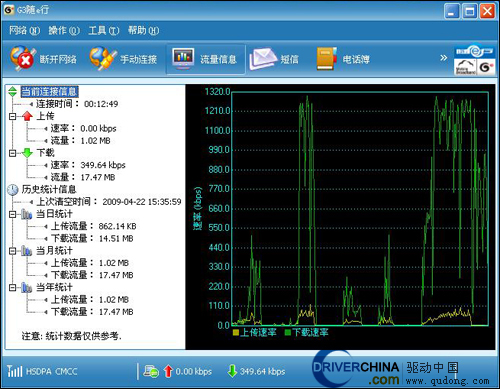Click the 速率 (kbps) axis title

198,208
